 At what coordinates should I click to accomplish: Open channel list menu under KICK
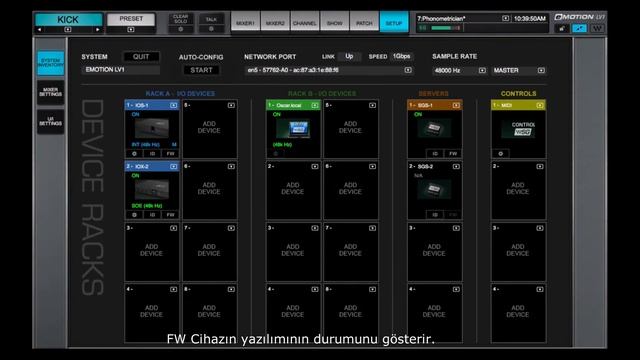click(x=68, y=29)
